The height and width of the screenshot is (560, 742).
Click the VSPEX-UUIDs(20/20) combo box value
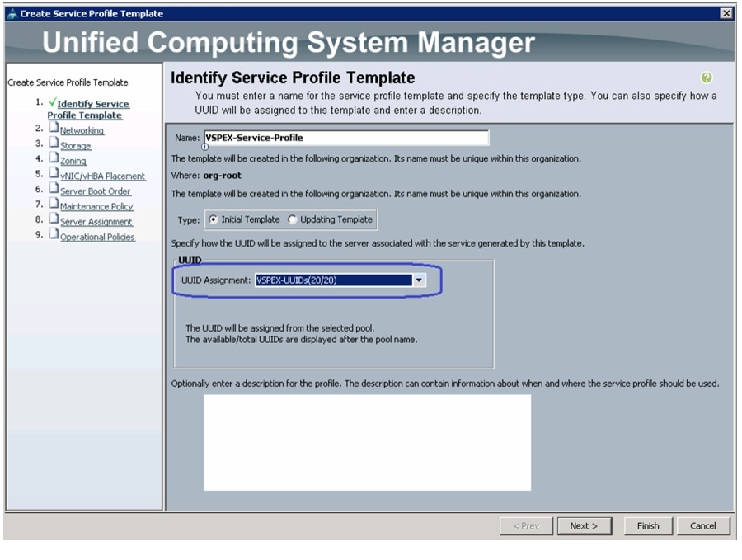[x=334, y=280]
